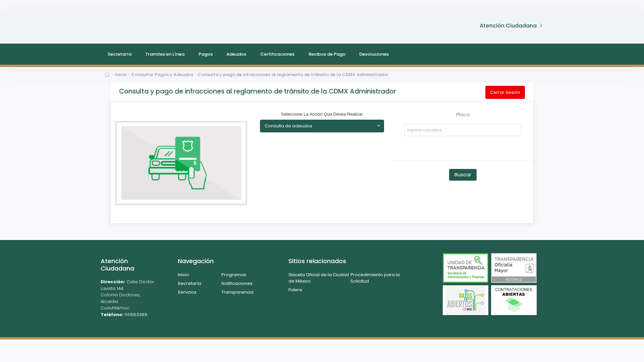This screenshot has width=644, height=362.
Task: Open the Fidere link
Action: (x=295, y=290)
